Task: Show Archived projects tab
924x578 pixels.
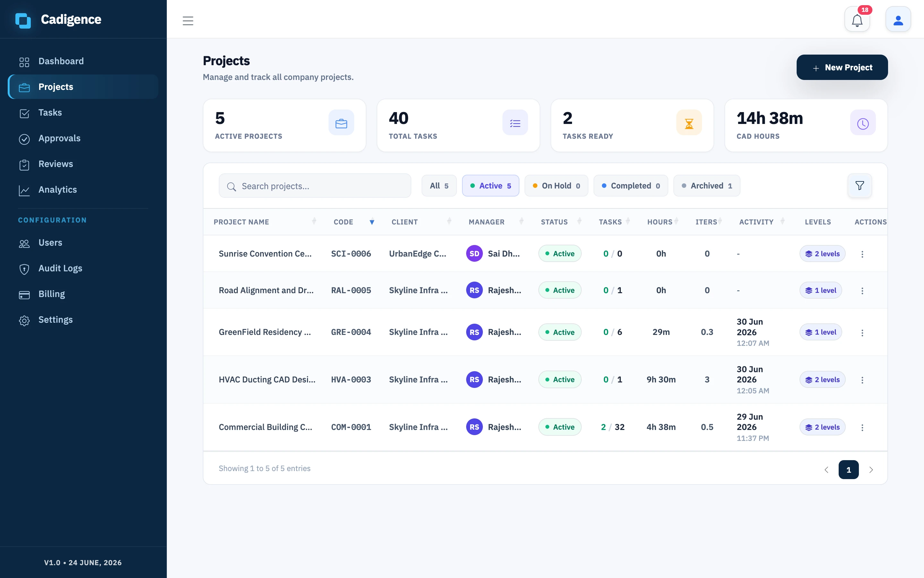Action: (707, 186)
